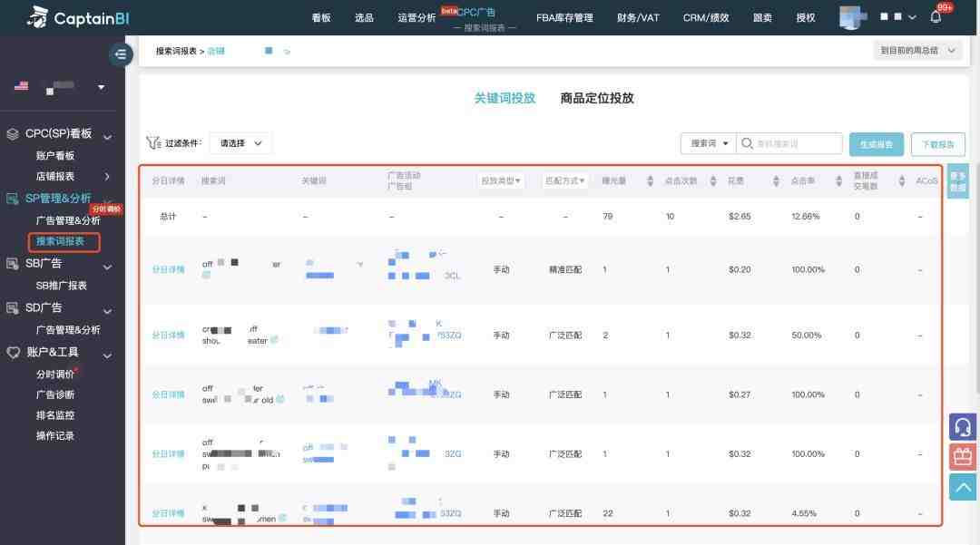Switch to the 关键词投放 tab
This screenshot has height=545, width=980.
click(505, 98)
